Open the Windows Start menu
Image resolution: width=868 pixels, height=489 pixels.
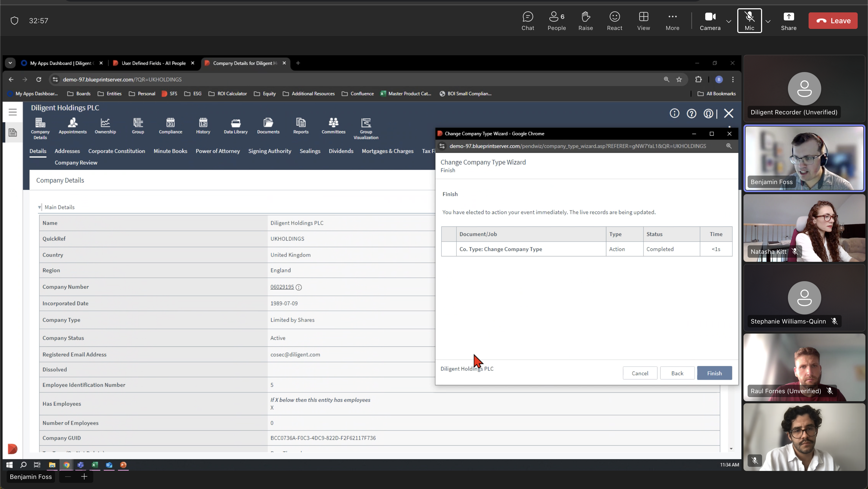(10, 465)
